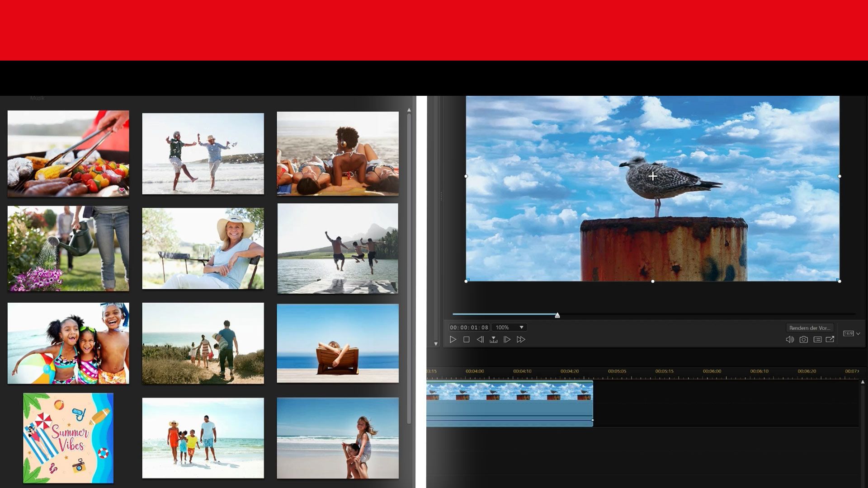
Task: Click the Fast Forward double-arrow icon
Action: tap(521, 339)
